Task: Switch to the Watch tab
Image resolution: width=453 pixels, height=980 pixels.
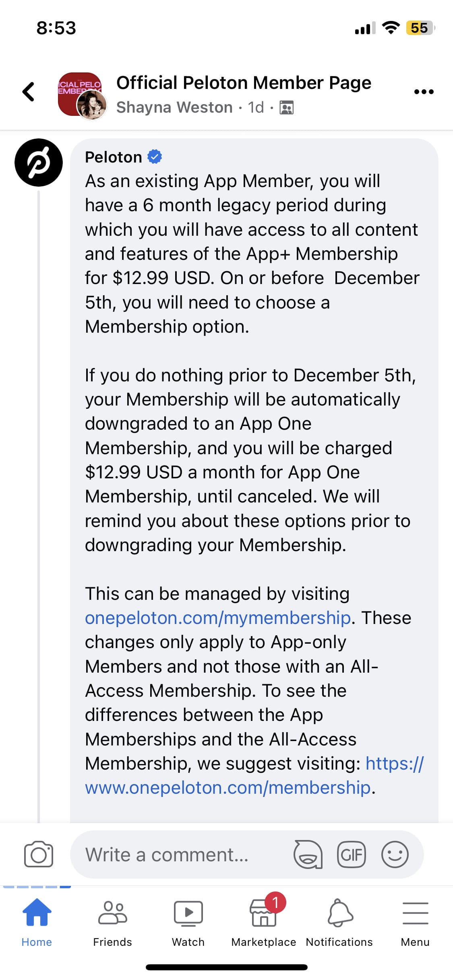Action: tap(188, 922)
